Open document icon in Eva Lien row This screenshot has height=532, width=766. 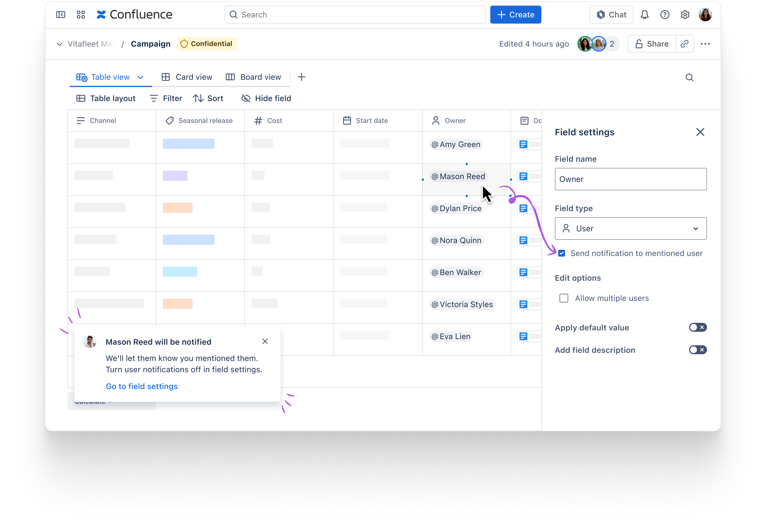523,336
